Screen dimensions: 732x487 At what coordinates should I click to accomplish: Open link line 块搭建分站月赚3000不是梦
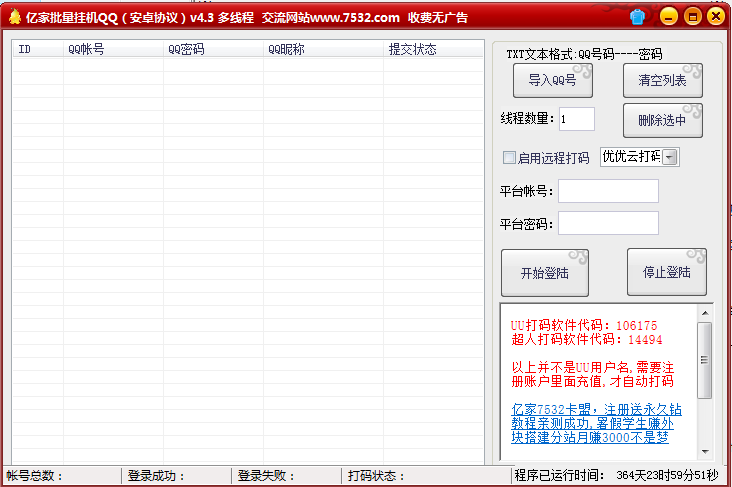590,438
